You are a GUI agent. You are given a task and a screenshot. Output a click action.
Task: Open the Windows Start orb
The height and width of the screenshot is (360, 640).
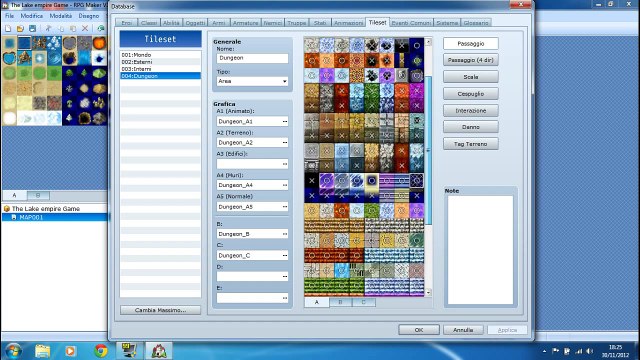13,351
